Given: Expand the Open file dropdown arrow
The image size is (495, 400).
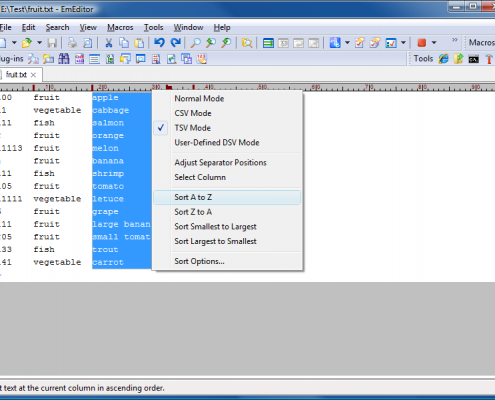Looking at the screenshot, I should [39, 43].
